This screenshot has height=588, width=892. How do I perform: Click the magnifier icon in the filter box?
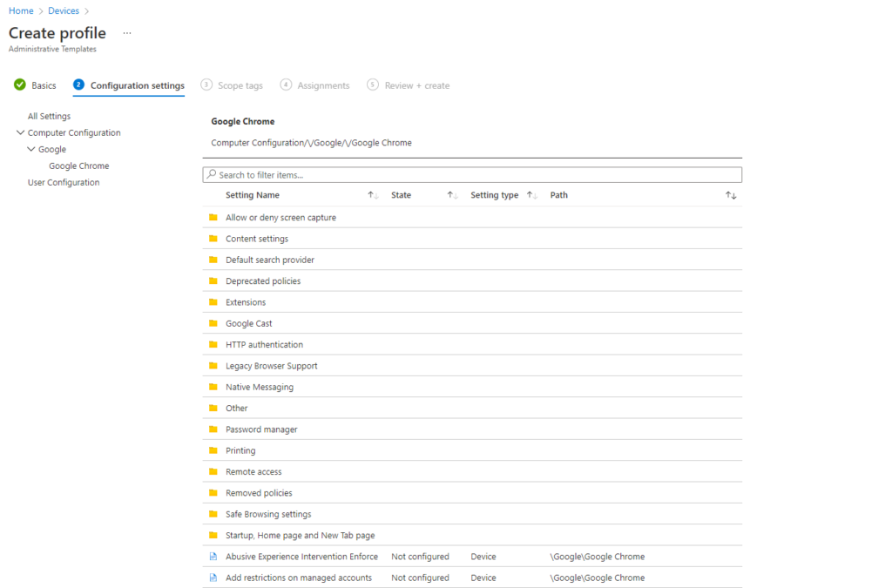pos(212,174)
